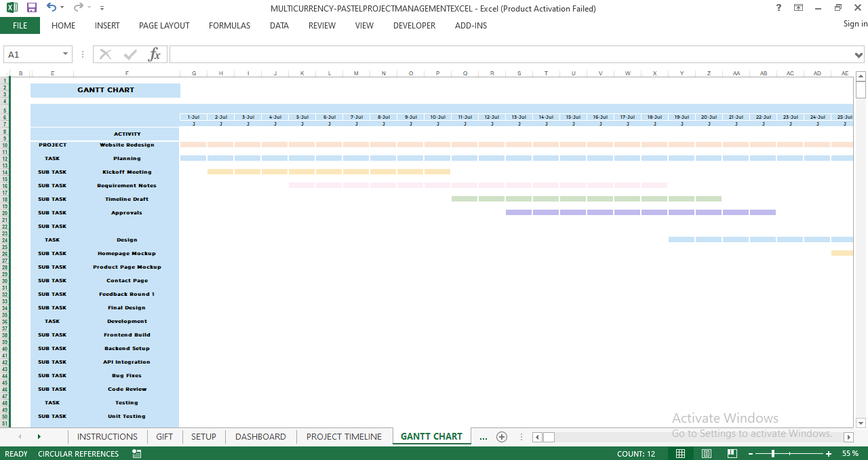The width and height of the screenshot is (868, 460).
Task: Switch to Page Layout view
Action: point(706,453)
